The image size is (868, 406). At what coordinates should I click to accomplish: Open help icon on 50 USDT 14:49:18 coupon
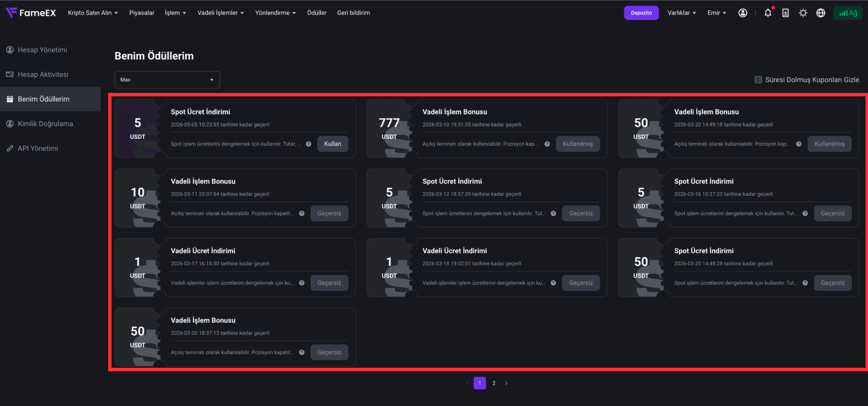pos(798,144)
